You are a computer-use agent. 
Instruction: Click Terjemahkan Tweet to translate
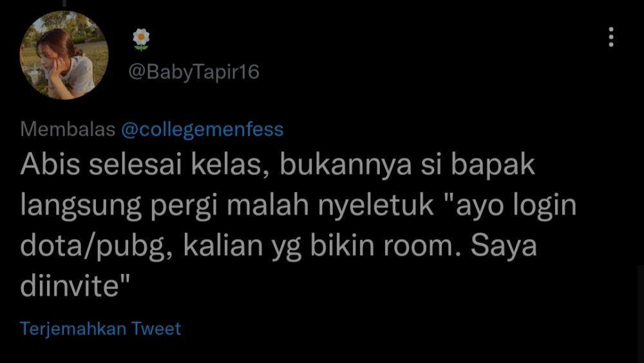100,328
